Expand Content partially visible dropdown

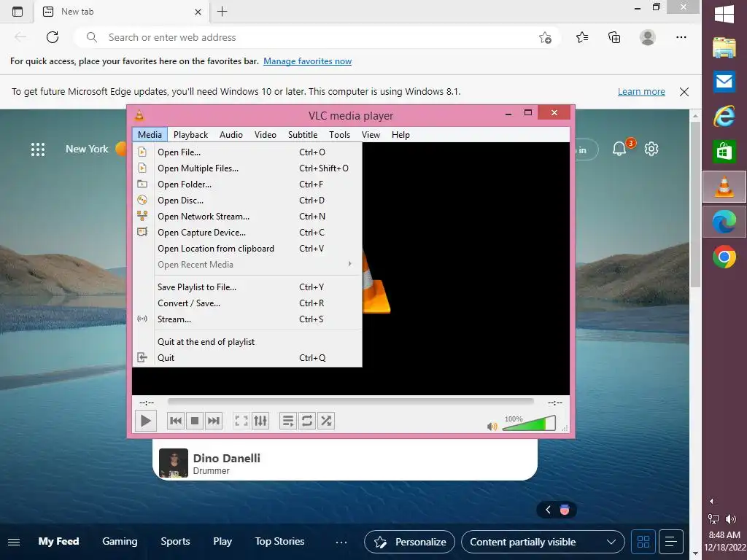click(543, 542)
